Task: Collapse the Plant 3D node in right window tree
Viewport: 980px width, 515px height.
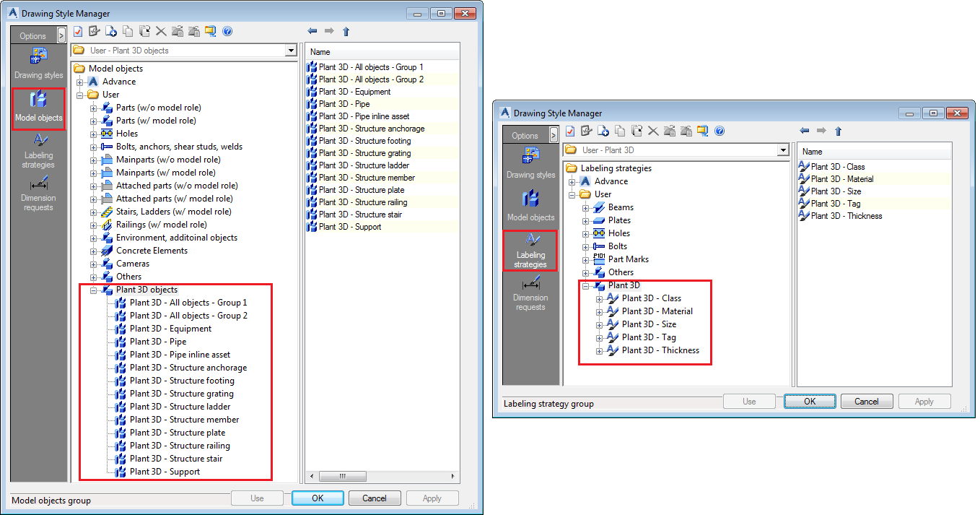Action: click(x=586, y=285)
